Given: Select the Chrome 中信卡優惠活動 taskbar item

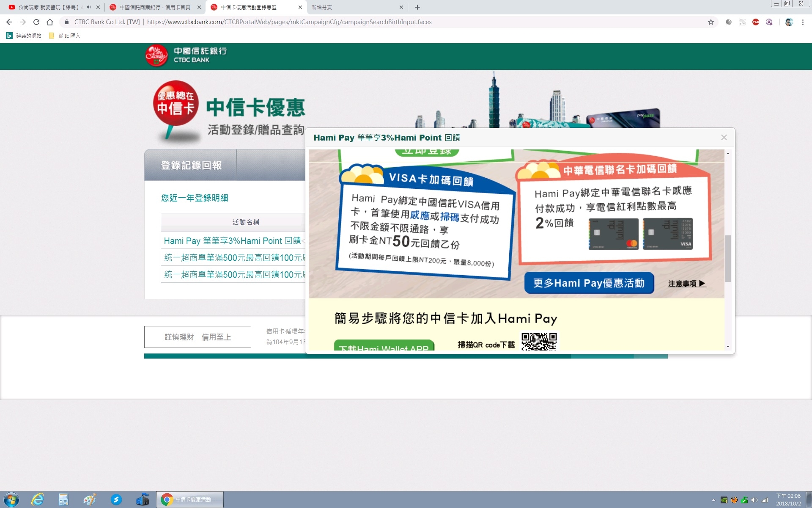Looking at the screenshot, I should point(190,500).
